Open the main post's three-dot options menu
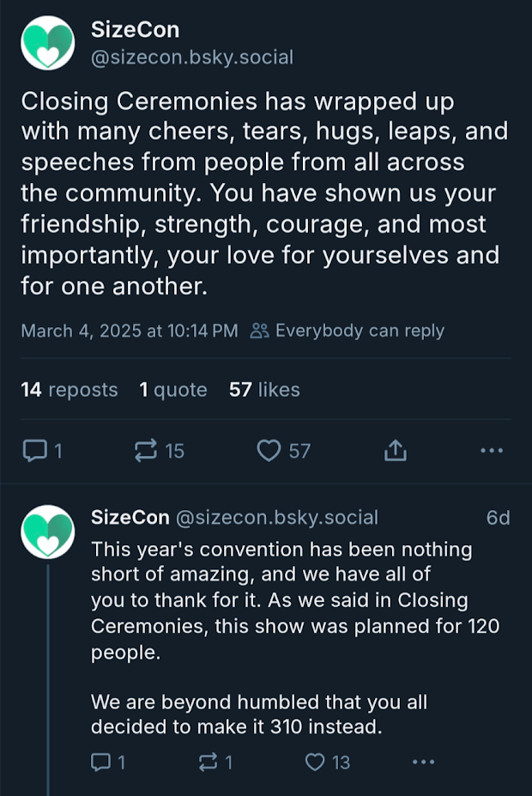Screen dimensions: 532x796 coord(491,450)
